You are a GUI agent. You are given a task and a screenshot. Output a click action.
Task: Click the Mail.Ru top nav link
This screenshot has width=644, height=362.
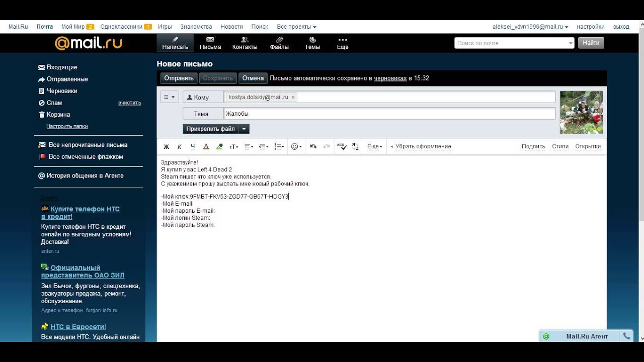[x=18, y=27]
